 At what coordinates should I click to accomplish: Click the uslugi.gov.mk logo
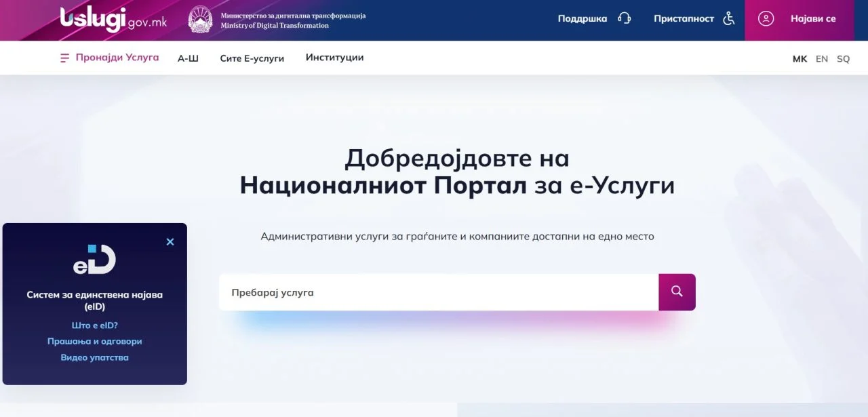tap(113, 20)
